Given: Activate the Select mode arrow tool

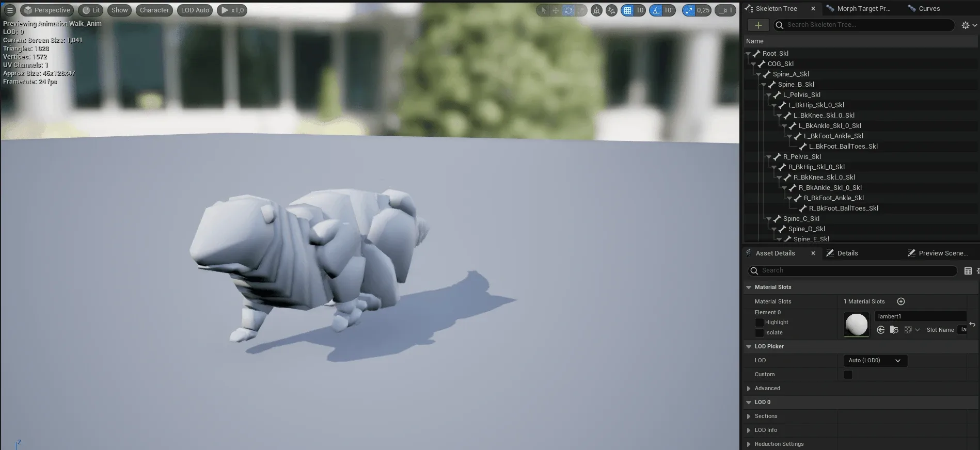Looking at the screenshot, I should click(x=543, y=10).
